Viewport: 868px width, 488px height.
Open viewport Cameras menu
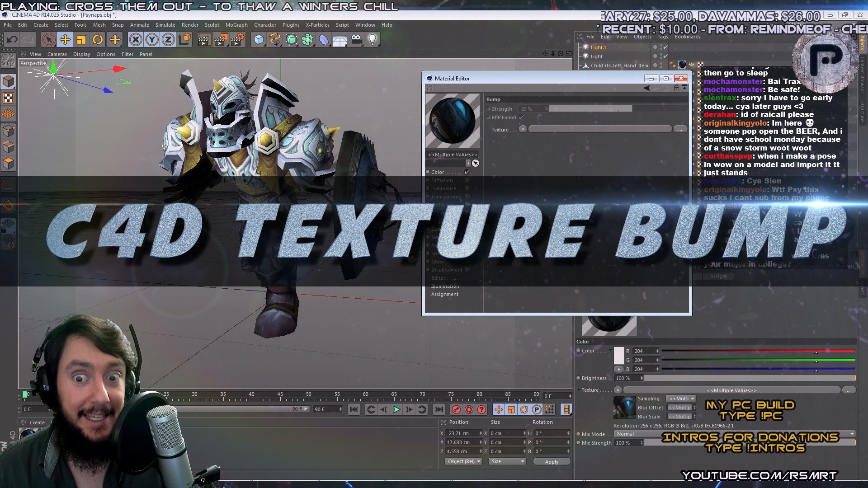pyautogui.click(x=57, y=54)
